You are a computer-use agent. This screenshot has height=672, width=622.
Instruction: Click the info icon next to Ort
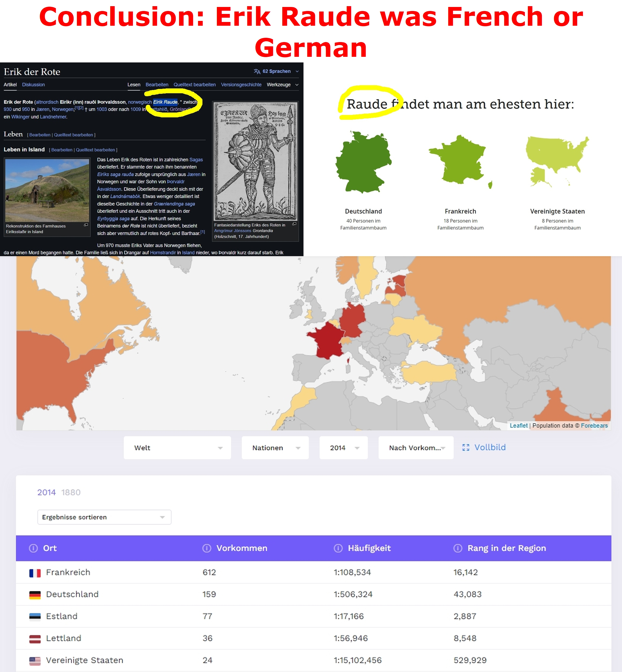(33, 548)
